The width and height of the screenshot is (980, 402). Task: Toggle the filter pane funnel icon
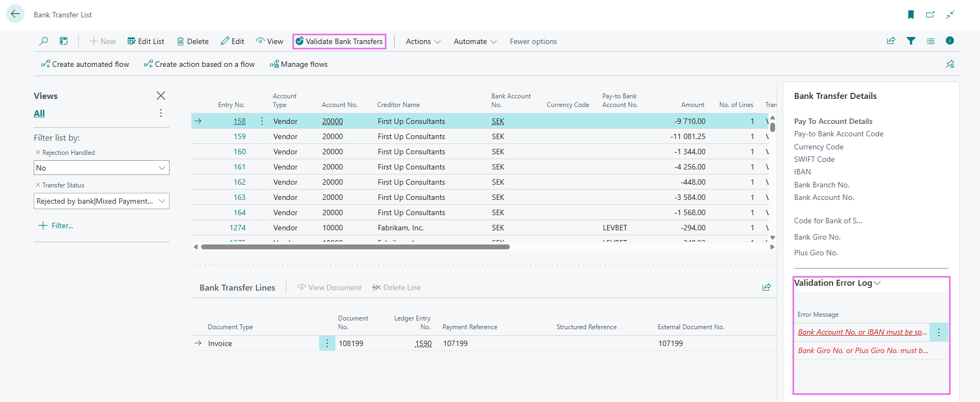coord(911,41)
